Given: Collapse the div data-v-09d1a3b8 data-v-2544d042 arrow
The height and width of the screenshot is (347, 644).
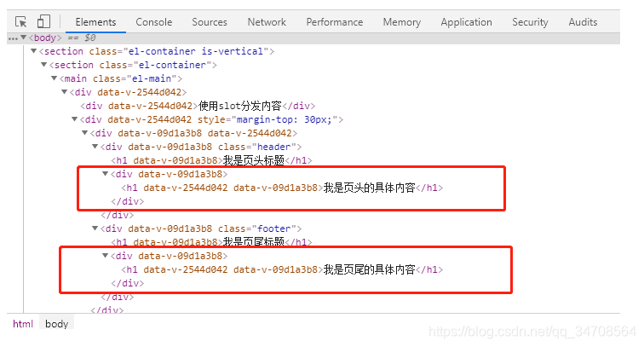Looking at the screenshot, I should (84, 132).
